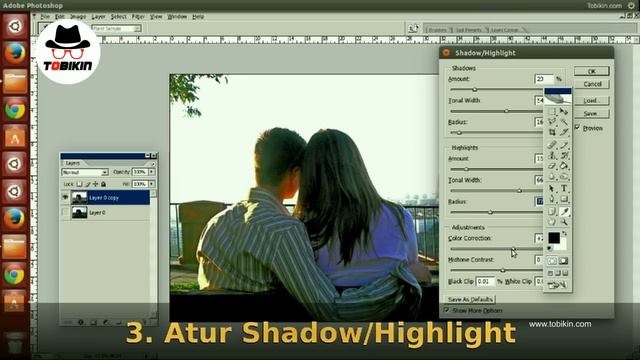Click OK in Shadow/Highlight dialog
640x360 pixels.
click(x=592, y=71)
